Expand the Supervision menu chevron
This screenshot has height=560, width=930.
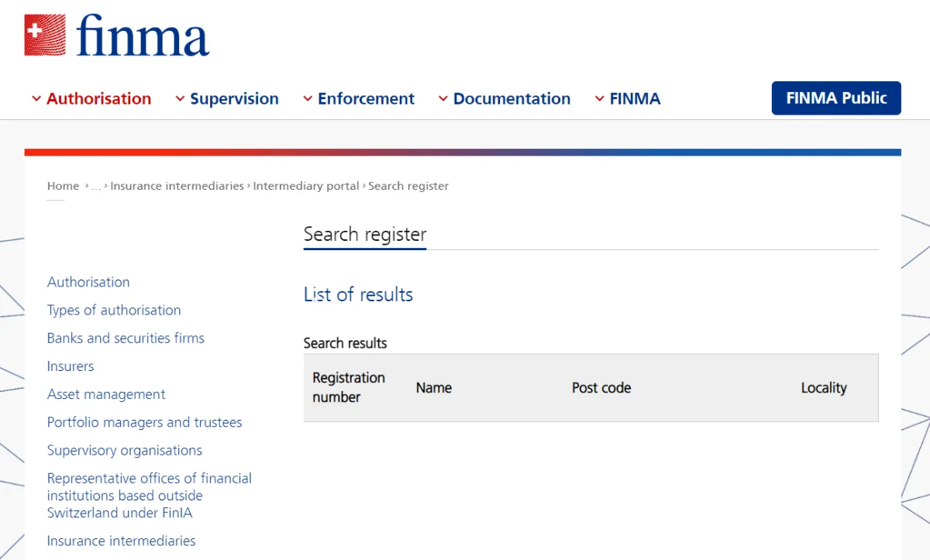180,99
